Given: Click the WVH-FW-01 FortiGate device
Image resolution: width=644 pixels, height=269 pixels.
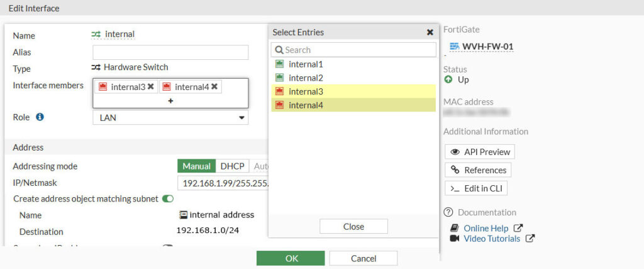Looking at the screenshot, I should pos(488,46).
